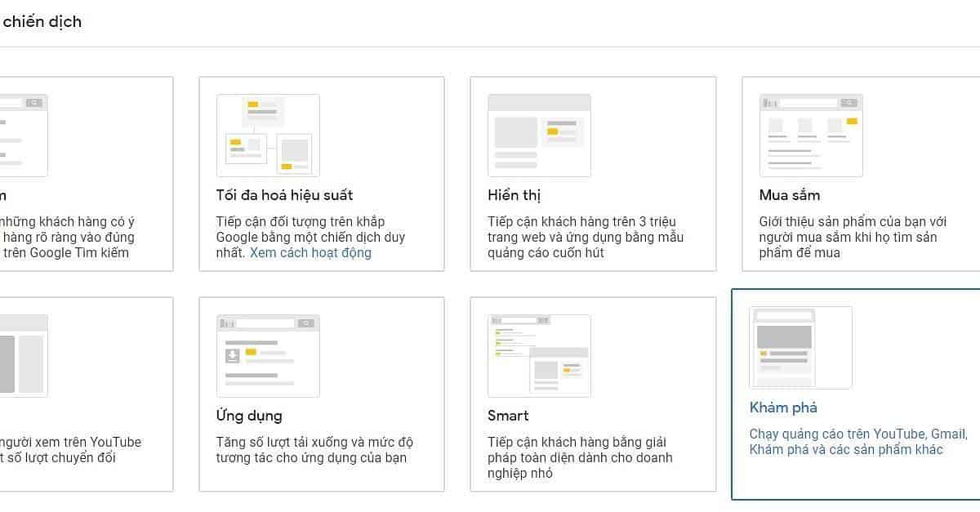
Task: Choose the "Hiển thị" campaign title
Action: (514, 195)
